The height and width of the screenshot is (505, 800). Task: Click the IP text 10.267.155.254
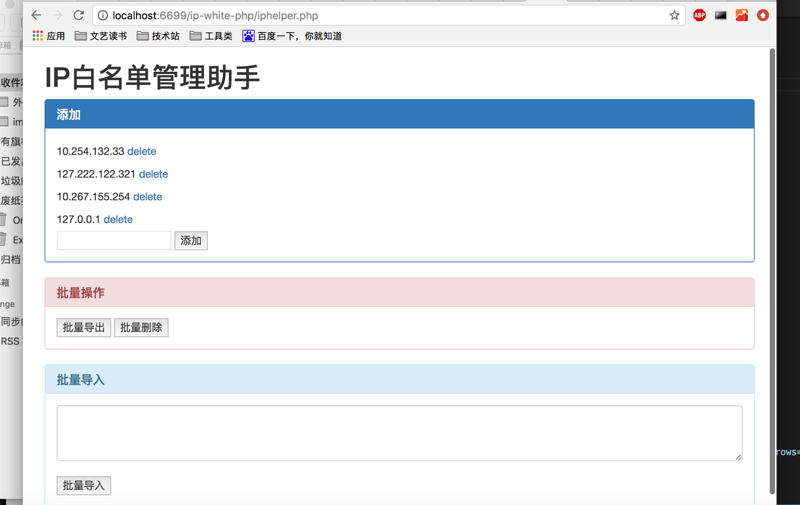(x=93, y=197)
